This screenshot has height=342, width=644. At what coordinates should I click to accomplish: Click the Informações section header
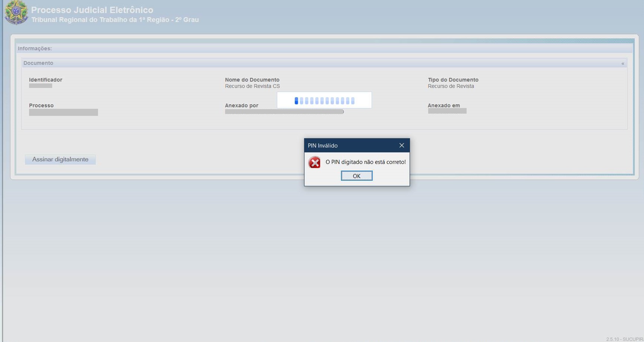point(35,48)
